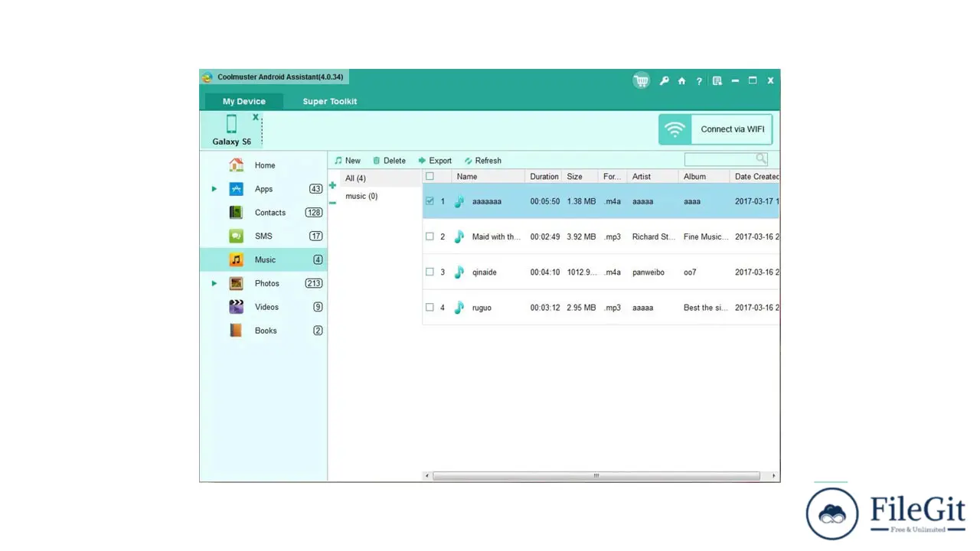Uncheck the aaaaaaa song checkbox

[x=430, y=201]
